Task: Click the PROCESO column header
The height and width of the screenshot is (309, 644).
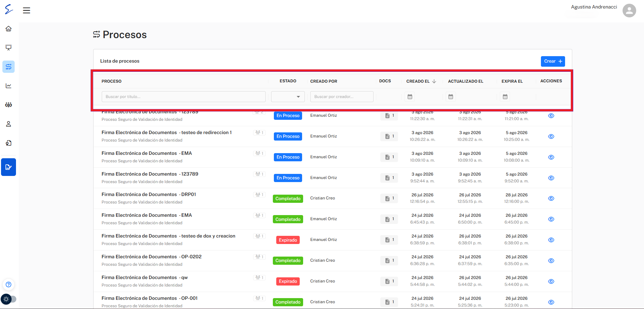Action: pyautogui.click(x=112, y=81)
